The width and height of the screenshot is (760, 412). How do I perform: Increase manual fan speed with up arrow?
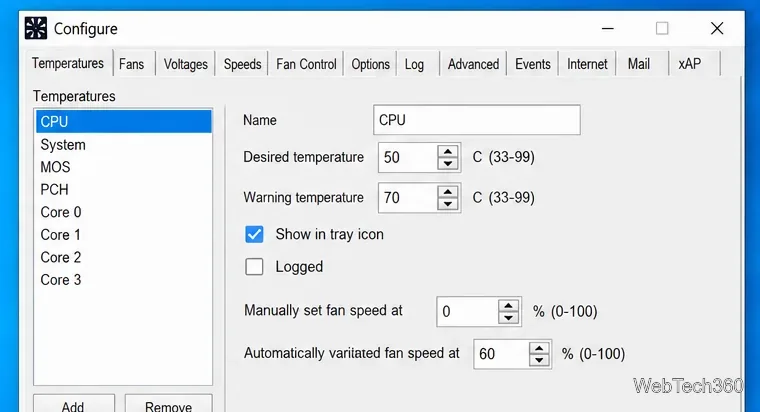508,306
